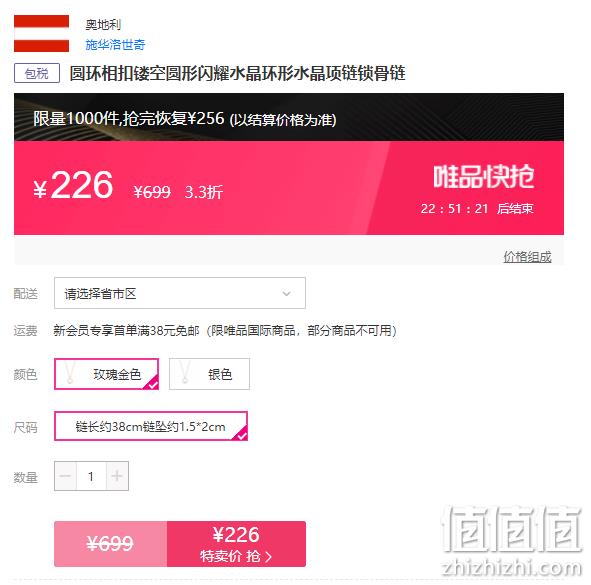Open the 施华洛世奇 brand link

115,45
